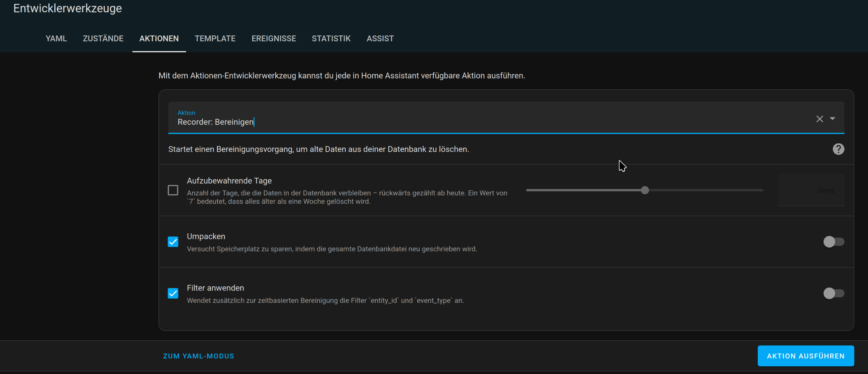
Task: Click the Entwicklerwerkzeuge page title
Action: pyautogui.click(x=67, y=8)
